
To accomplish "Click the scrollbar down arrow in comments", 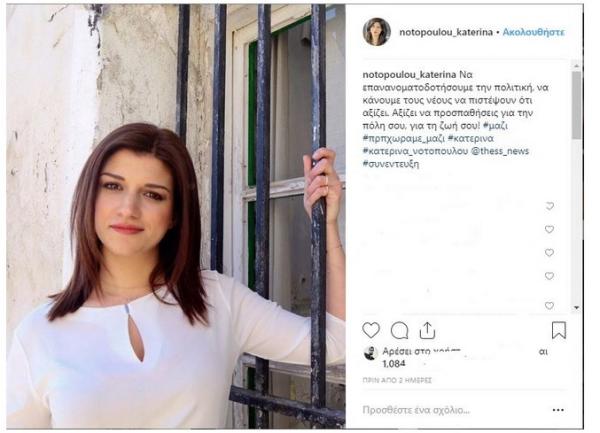I will click(576, 308).
